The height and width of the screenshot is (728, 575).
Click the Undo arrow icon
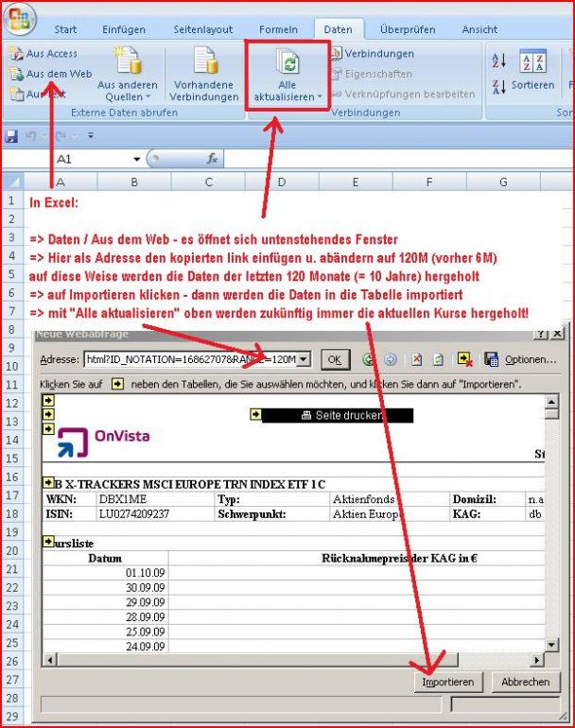31,136
